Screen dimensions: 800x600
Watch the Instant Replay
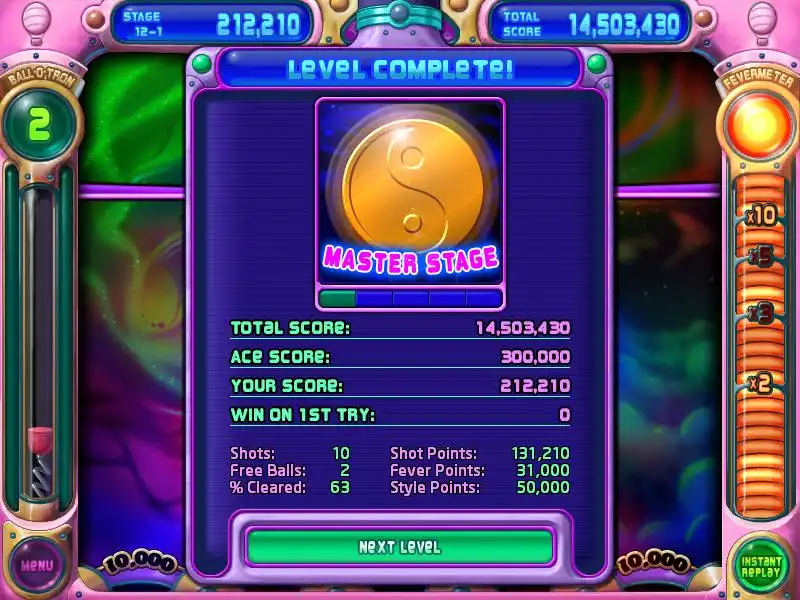[x=761, y=566]
